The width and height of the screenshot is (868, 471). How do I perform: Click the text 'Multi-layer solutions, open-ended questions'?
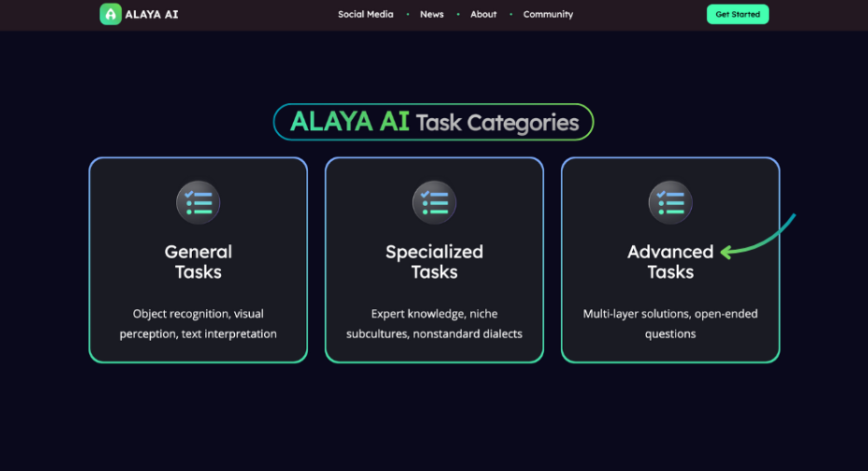coord(670,324)
